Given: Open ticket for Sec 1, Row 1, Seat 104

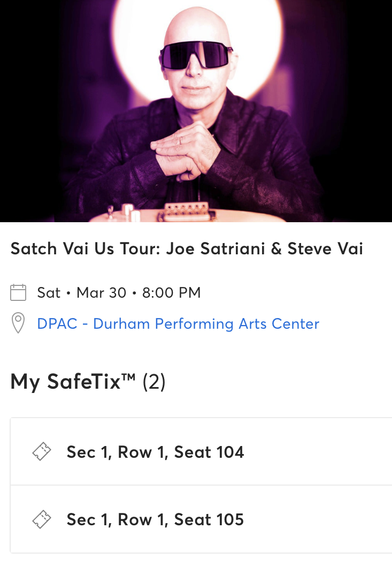Looking at the screenshot, I should [x=155, y=451].
